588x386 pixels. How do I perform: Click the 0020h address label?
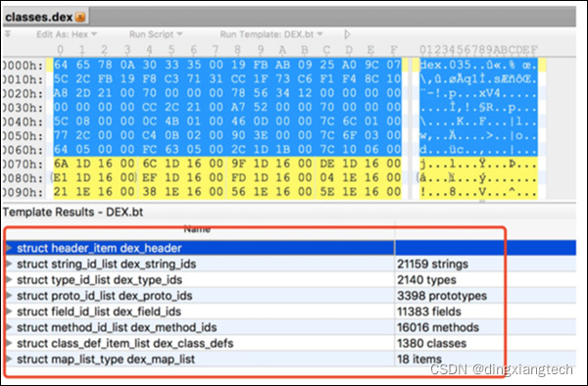[x=23, y=93]
